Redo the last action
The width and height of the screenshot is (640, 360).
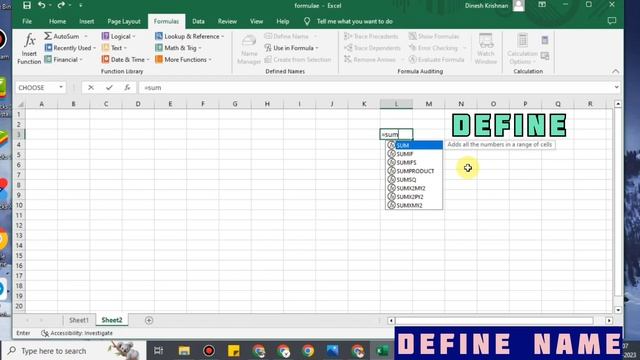61,5
